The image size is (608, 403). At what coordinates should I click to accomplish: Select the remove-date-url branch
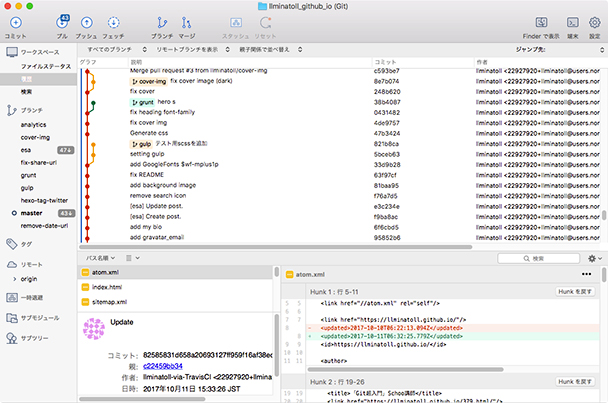[44, 226]
